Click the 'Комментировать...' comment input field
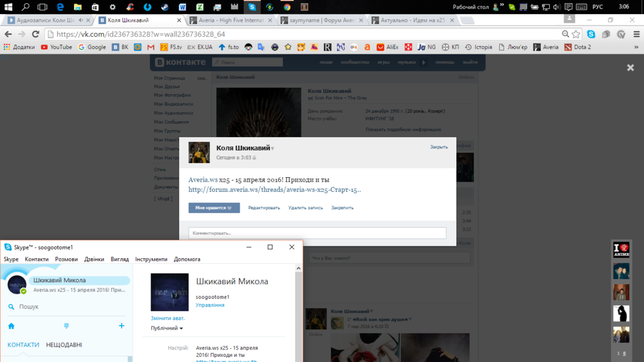Viewport: 644px width, 362px height. [317, 233]
